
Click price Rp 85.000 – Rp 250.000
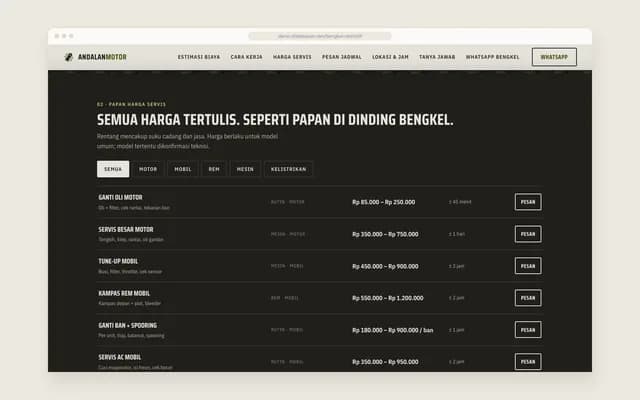tap(384, 202)
